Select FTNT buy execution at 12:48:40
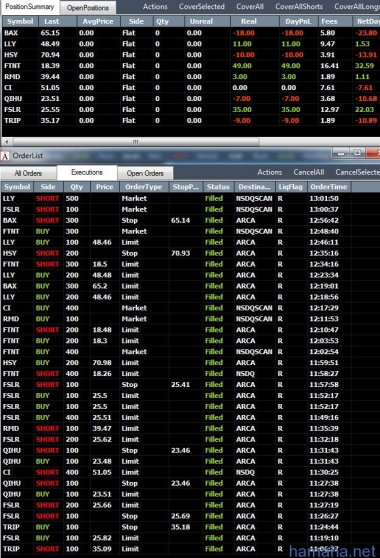 click(x=190, y=231)
